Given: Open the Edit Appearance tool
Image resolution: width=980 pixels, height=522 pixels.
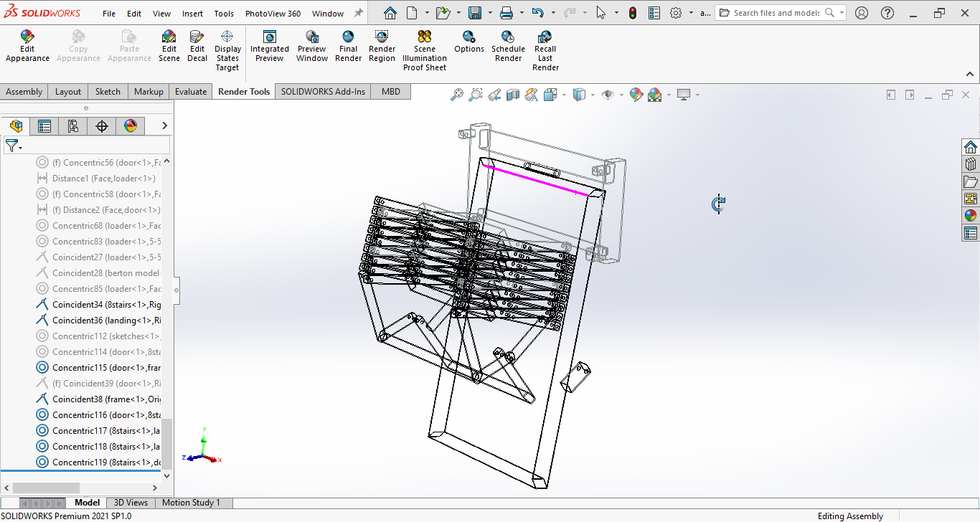Looking at the screenshot, I should coord(27,46).
